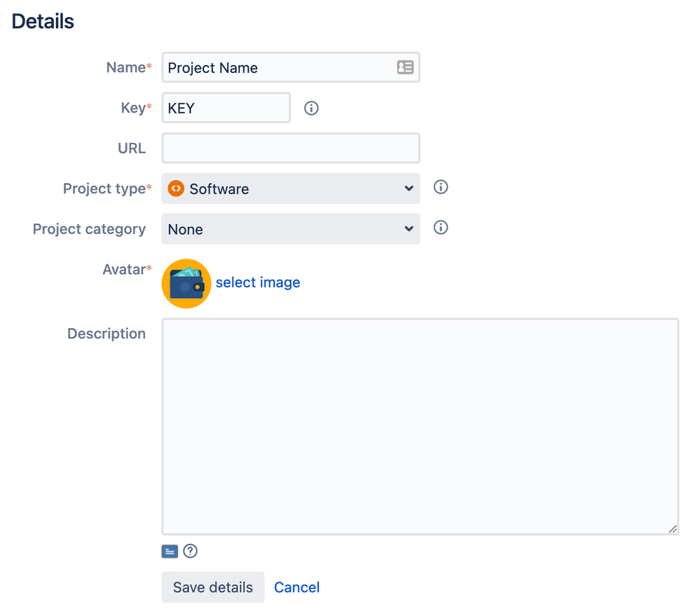Click into the Key field showing KEY
700x614 pixels.
pos(226,108)
